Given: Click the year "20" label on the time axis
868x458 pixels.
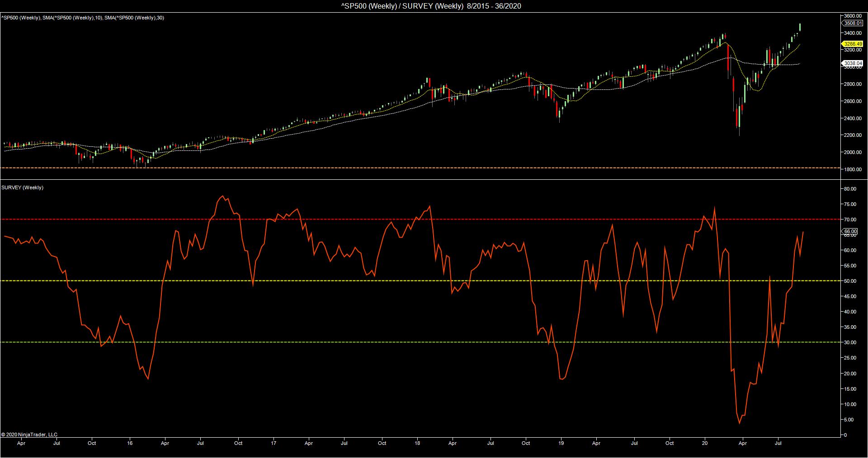Looking at the screenshot, I should pos(705,443).
